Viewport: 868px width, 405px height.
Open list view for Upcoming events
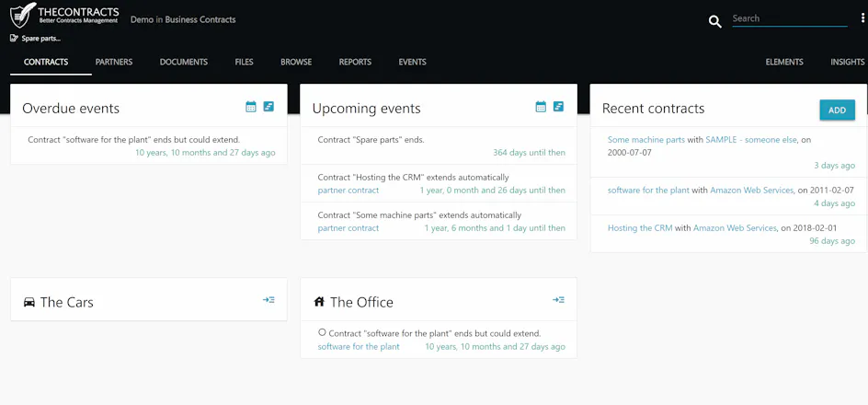(x=558, y=106)
